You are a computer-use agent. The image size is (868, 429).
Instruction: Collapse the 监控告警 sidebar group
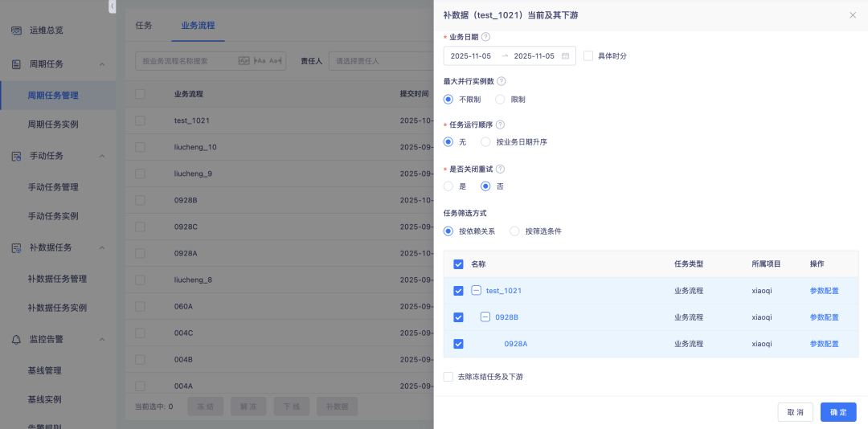point(102,339)
